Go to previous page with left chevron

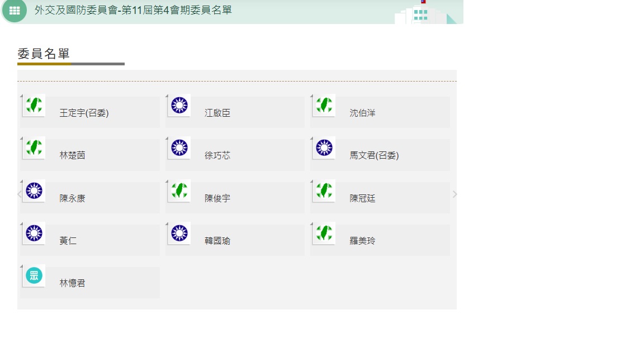20,194
